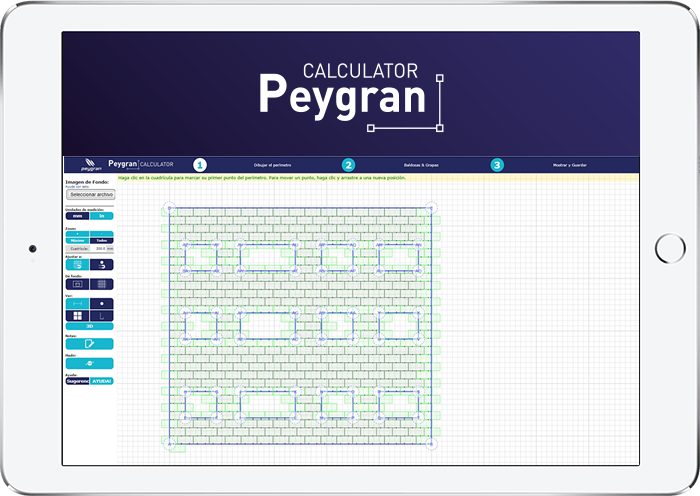Screen dimensions: 700x496
Task: Toggle the L-shaped corner view icon
Action: (102, 316)
